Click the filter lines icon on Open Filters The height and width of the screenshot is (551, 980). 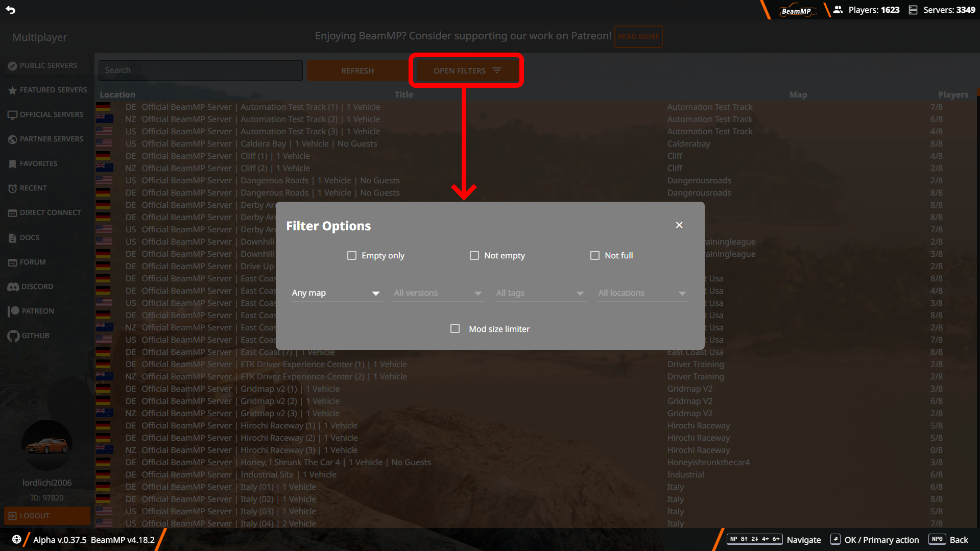497,70
